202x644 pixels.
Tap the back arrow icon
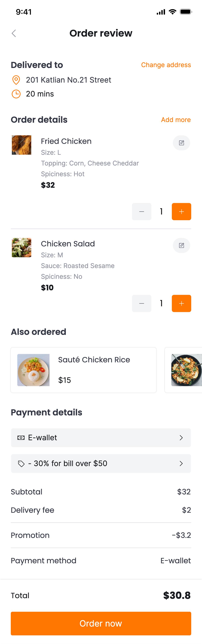pyautogui.click(x=14, y=33)
